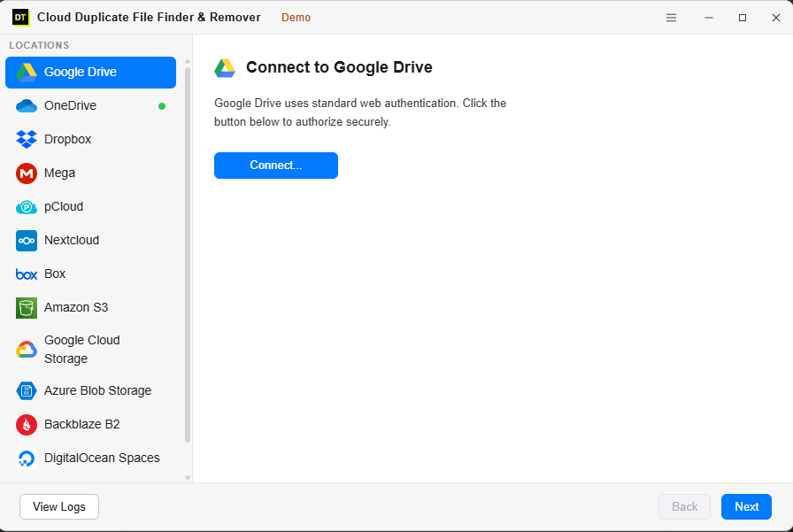
Task: Click the Back button
Action: point(684,506)
